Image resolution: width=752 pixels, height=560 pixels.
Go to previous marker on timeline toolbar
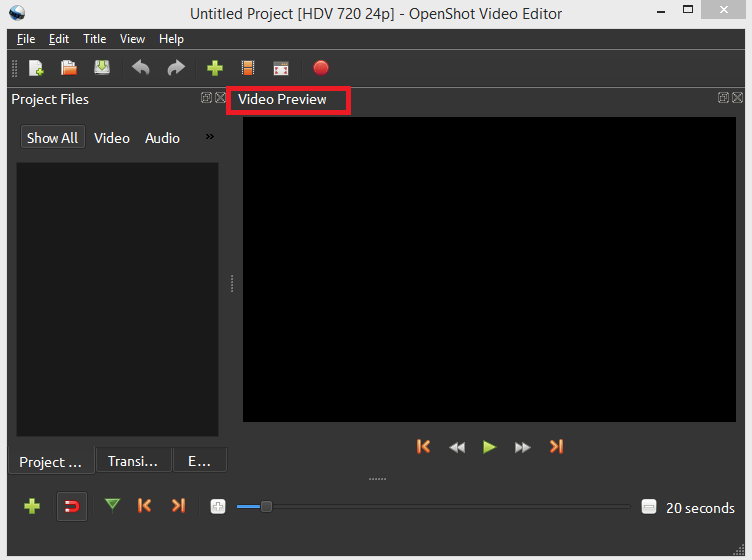pyautogui.click(x=144, y=505)
